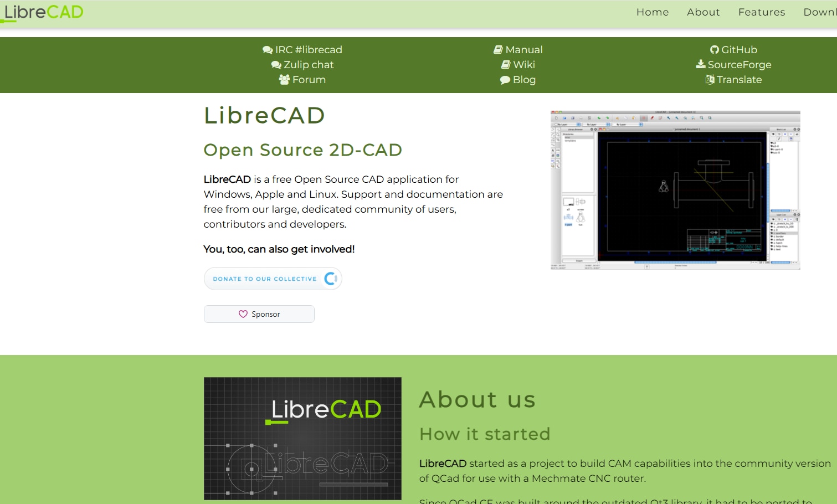Go to the Blog link

pyautogui.click(x=524, y=80)
